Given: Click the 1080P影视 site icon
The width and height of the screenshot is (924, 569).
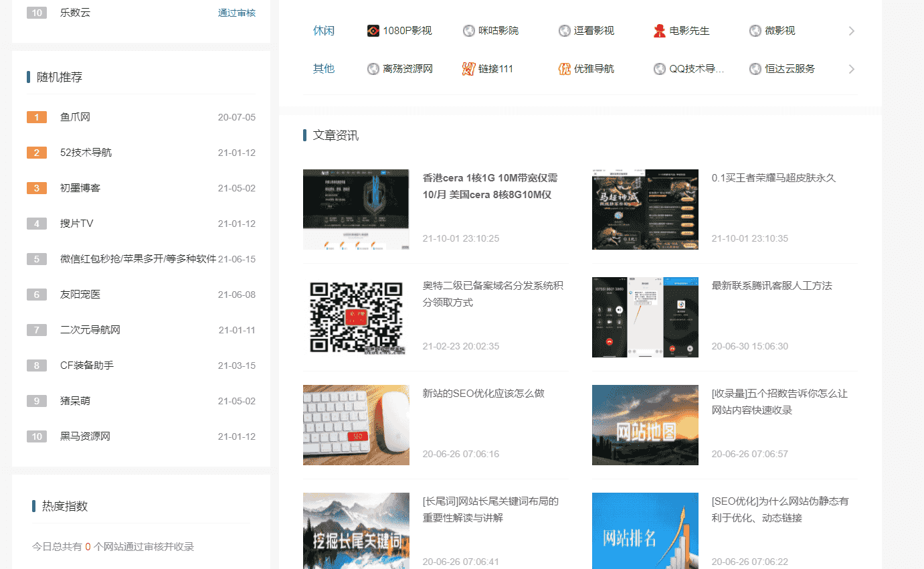Looking at the screenshot, I should 373,31.
